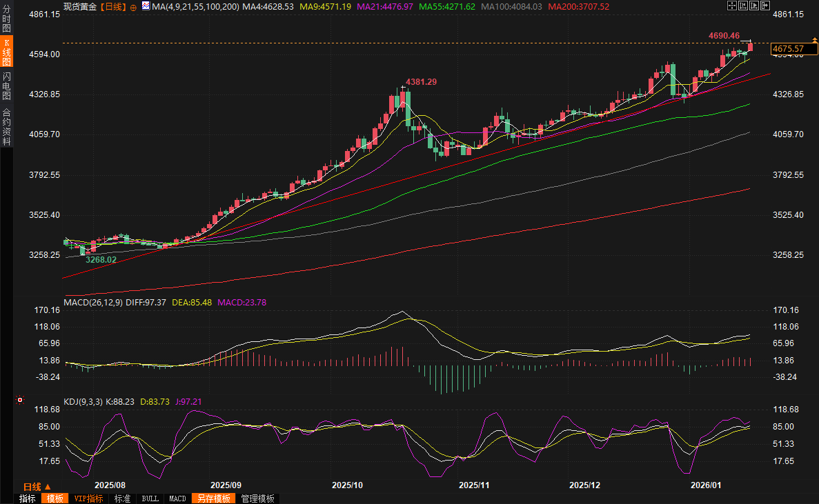Toggle the 模板 template mode button
Viewport: 819px width, 504px height.
[x=55, y=498]
